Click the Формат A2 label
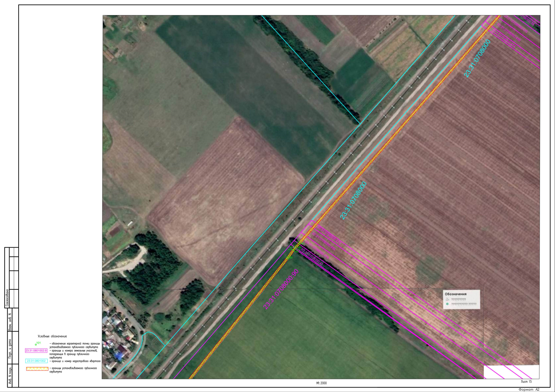 pos(529,389)
